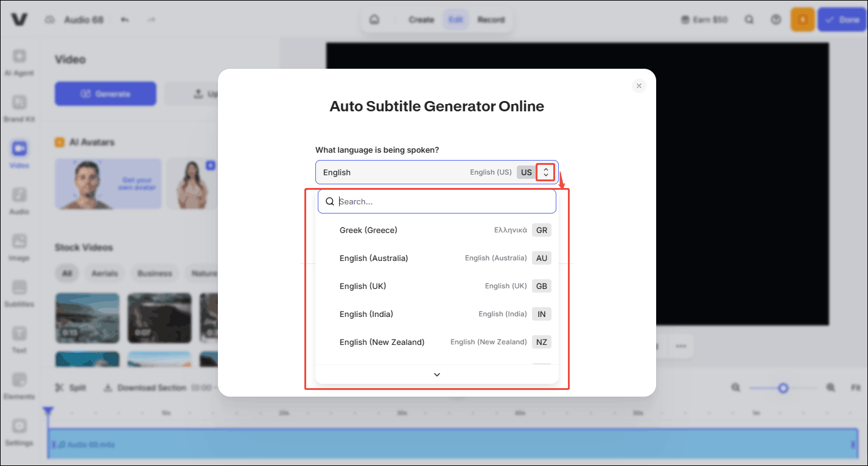The image size is (868, 466).
Task: Click the Done button
Action: (x=842, y=19)
